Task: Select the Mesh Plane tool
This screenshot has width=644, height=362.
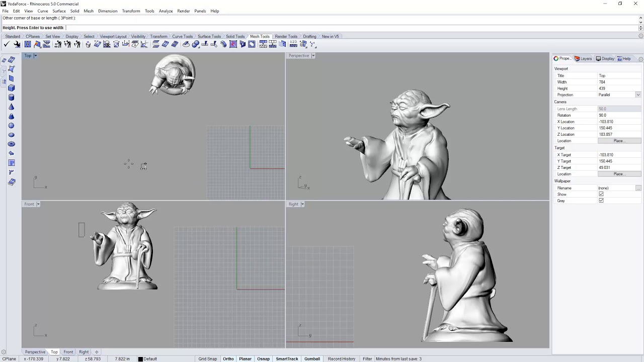Action: 12,78
